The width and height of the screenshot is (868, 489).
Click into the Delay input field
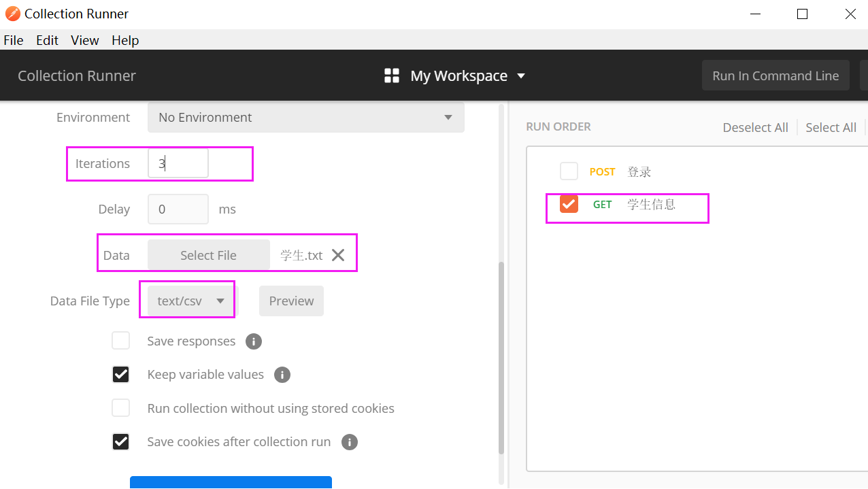[x=178, y=209]
